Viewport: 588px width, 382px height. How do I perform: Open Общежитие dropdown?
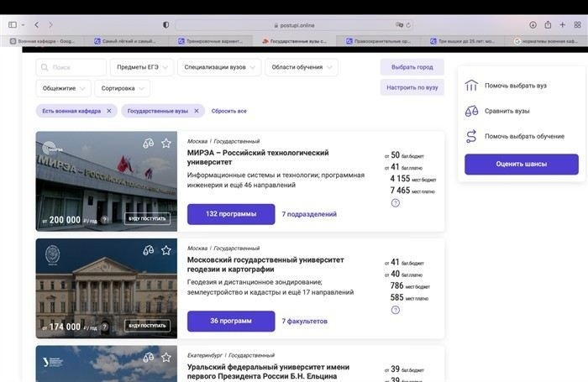pyautogui.click(x=63, y=88)
